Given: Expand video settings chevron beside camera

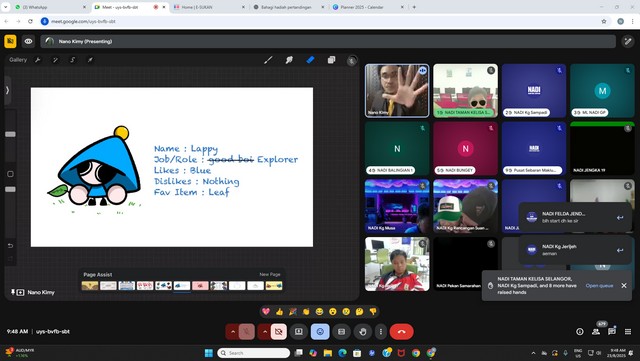Looking at the screenshot, I should pos(264,332).
